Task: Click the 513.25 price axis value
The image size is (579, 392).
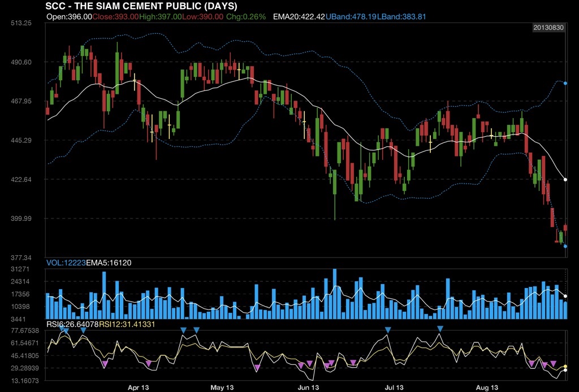Action: [x=21, y=23]
